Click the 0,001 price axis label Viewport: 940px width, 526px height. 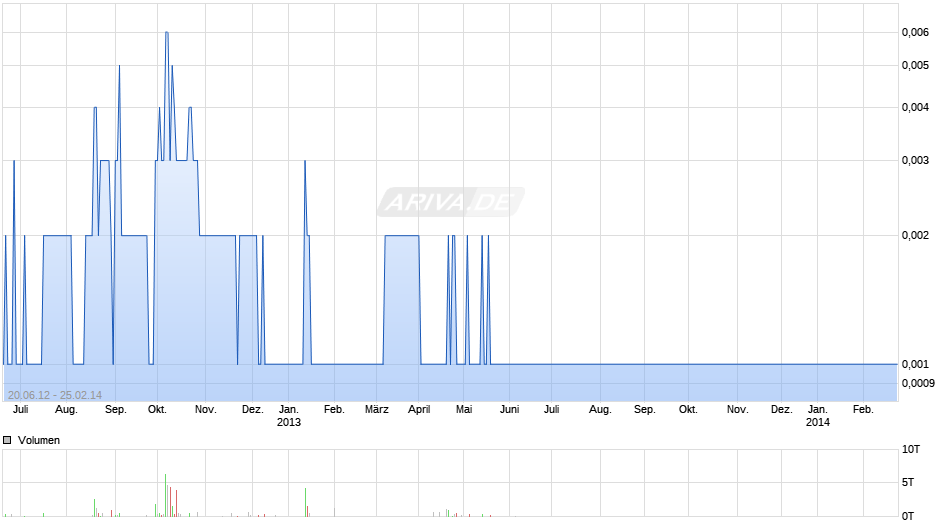(915, 364)
